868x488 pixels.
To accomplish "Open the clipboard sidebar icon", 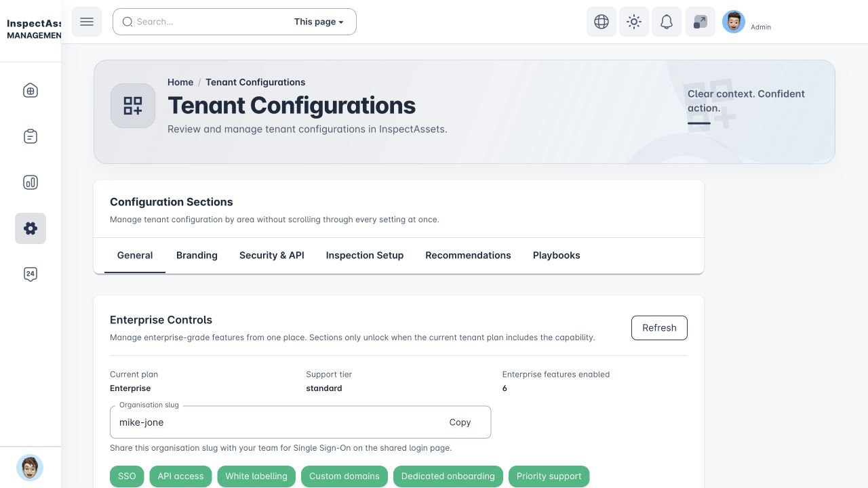I will coord(31,136).
